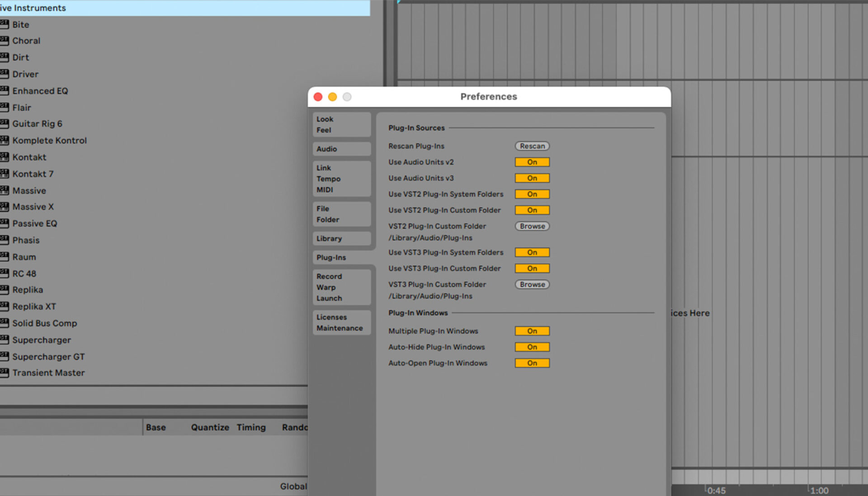
Task: Select the Phasis effect icon
Action: [x=5, y=240]
